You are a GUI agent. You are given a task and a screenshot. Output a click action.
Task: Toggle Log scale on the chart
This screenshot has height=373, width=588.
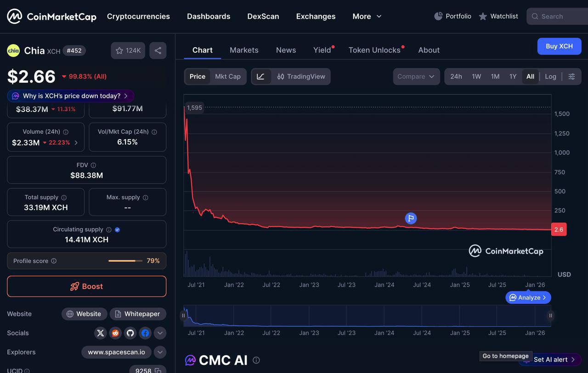point(550,77)
